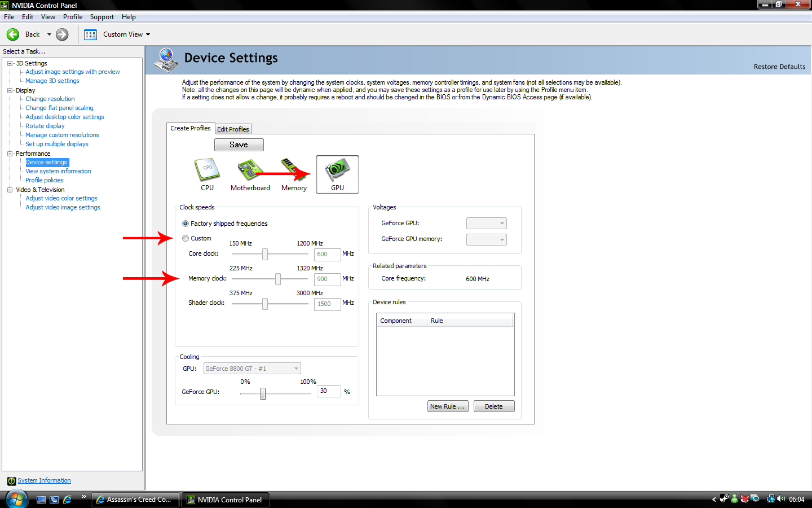Click the GeForce GPU fan slider thumb

[263, 393]
